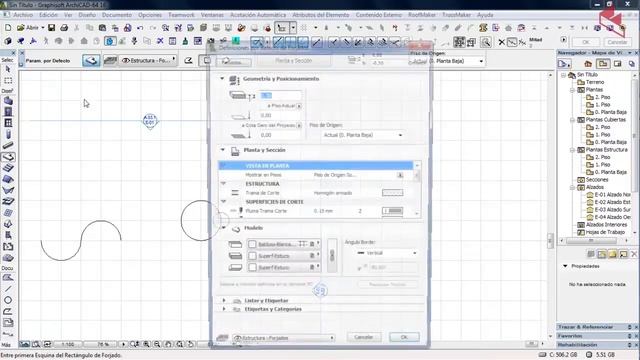Expand the Listar y Etiquetar section
This screenshot has width=640, height=360.
[224, 300]
